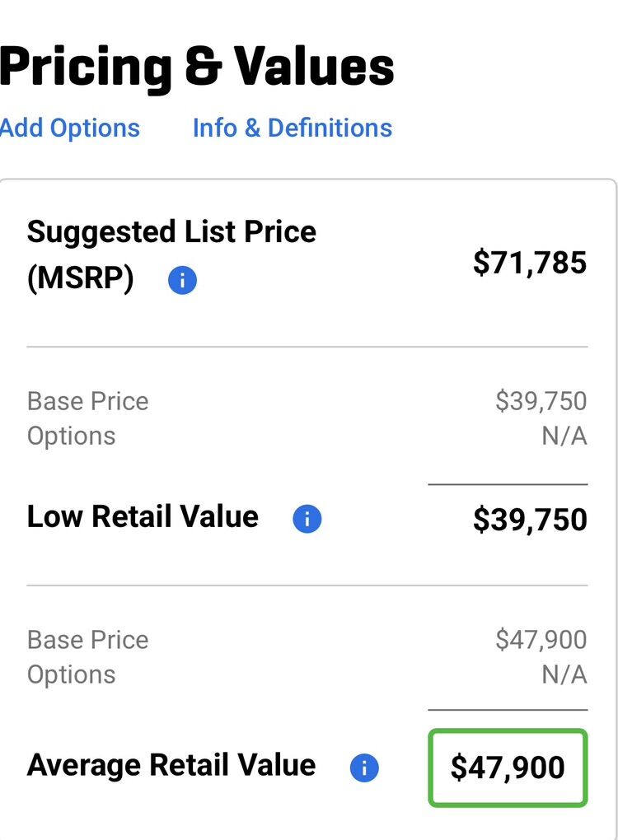
Task: Click info icon beside Suggested List Price (MSRP)
Action: pos(182,282)
